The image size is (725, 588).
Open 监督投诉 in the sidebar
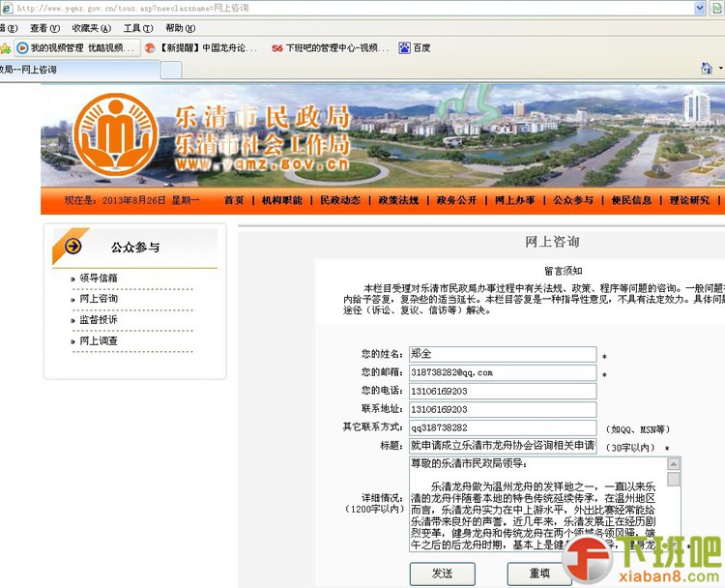coord(99,320)
